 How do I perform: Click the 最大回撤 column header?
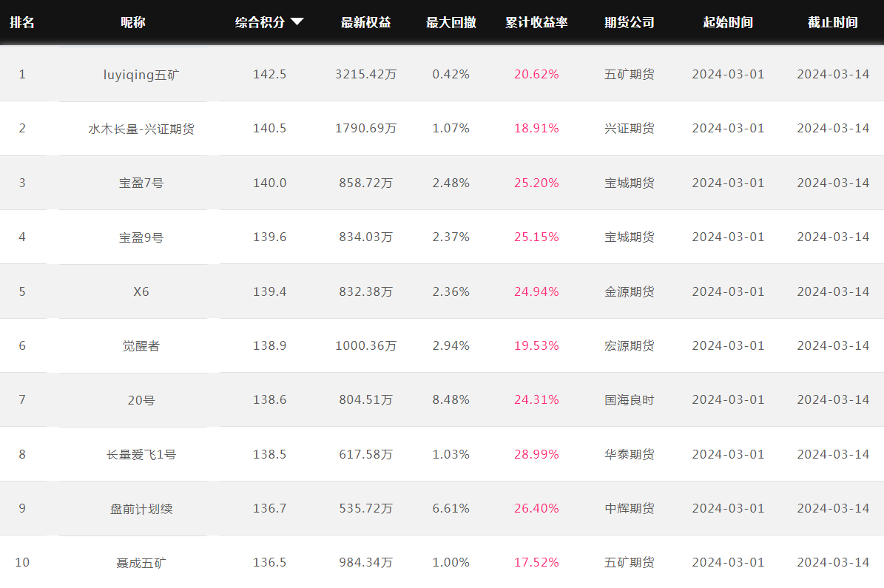[x=451, y=22]
